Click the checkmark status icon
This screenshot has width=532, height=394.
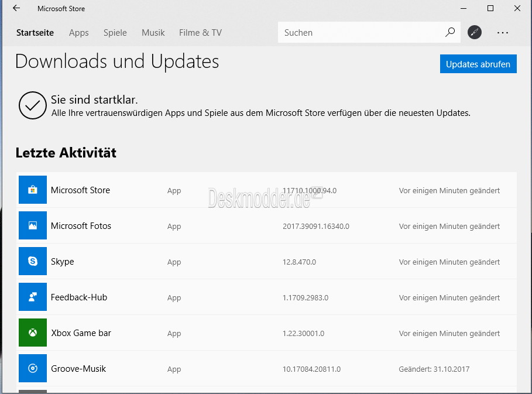tap(33, 105)
